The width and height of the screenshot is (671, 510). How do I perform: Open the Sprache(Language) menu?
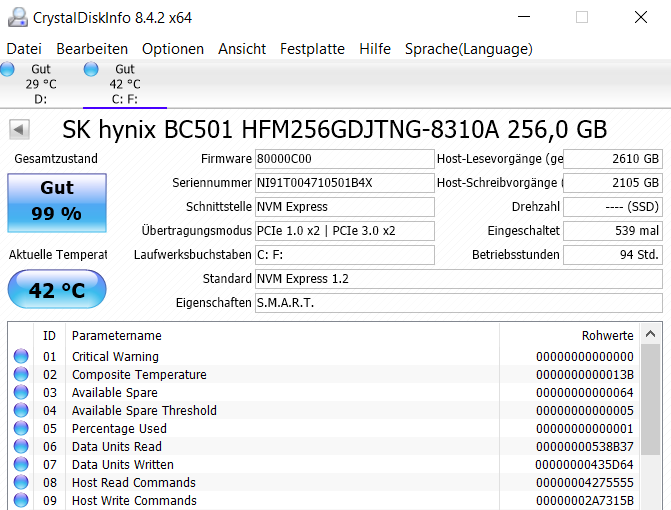[x=469, y=49]
